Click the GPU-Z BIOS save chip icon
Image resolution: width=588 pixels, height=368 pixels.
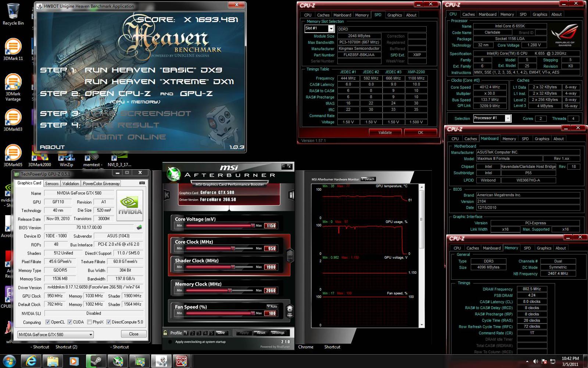coord(139,227)
